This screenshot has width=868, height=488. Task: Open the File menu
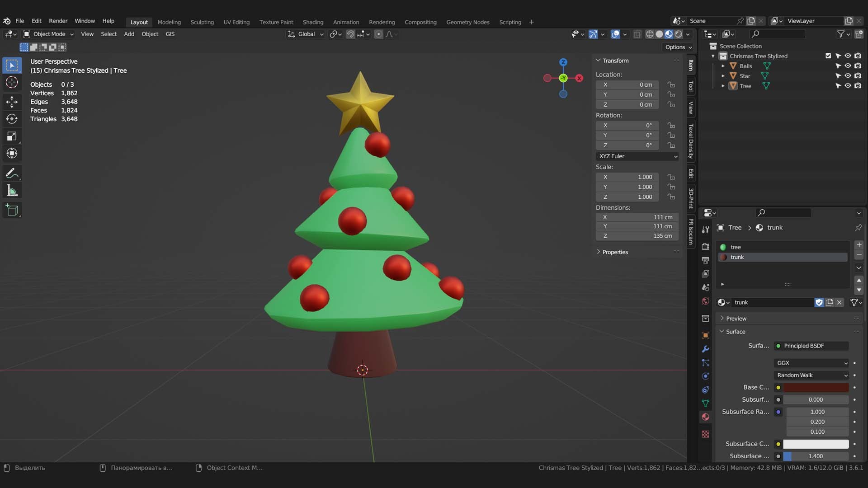pos(20,21)
